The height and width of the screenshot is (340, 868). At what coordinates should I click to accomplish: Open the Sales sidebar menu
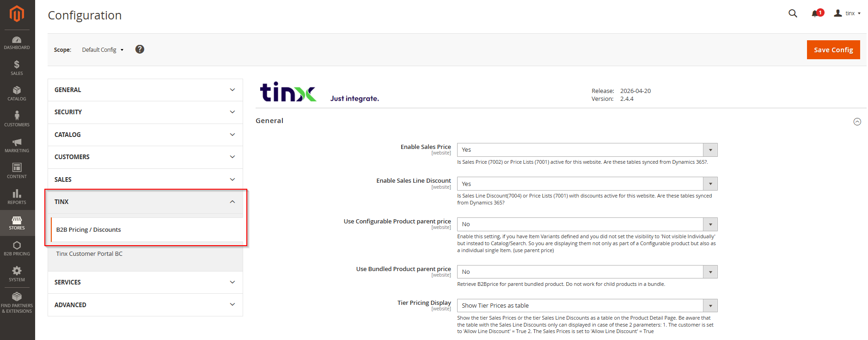point(17,68)
